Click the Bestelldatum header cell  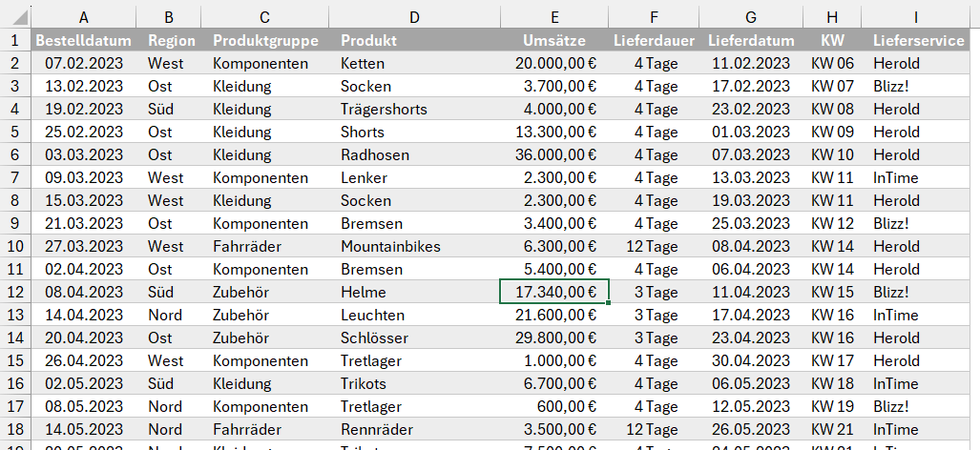84,41
